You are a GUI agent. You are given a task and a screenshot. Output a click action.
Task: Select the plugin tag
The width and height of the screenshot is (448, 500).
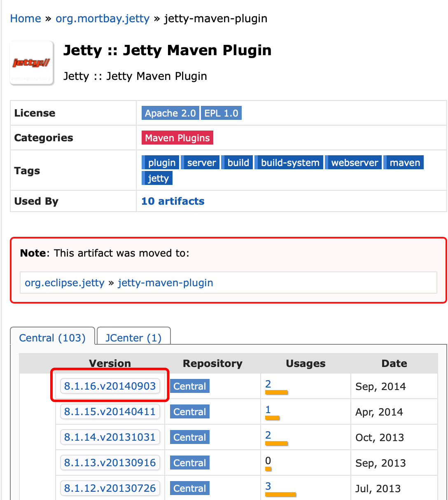(161, 163)
